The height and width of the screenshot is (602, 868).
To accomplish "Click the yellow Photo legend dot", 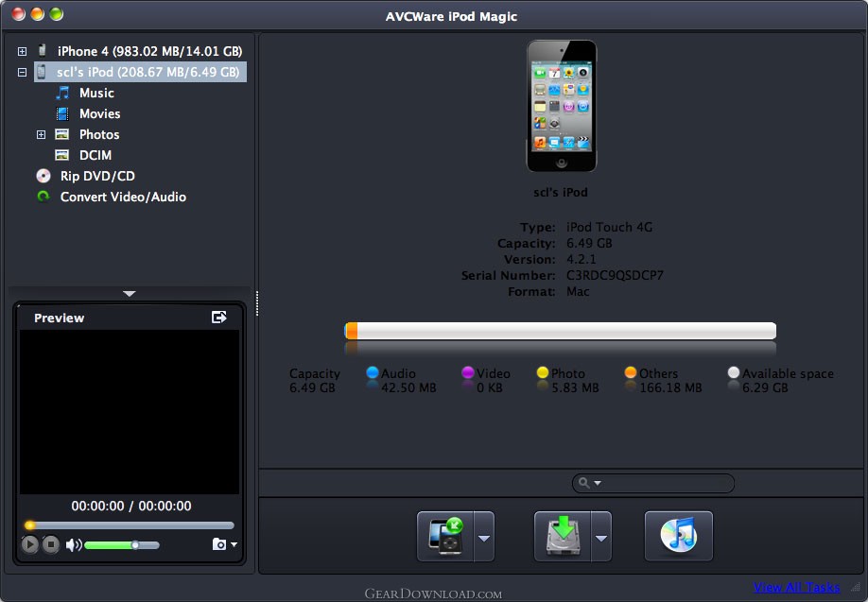I will coord(543,372).
